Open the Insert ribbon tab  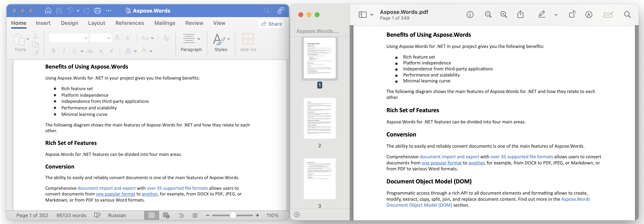pos(43,23)
